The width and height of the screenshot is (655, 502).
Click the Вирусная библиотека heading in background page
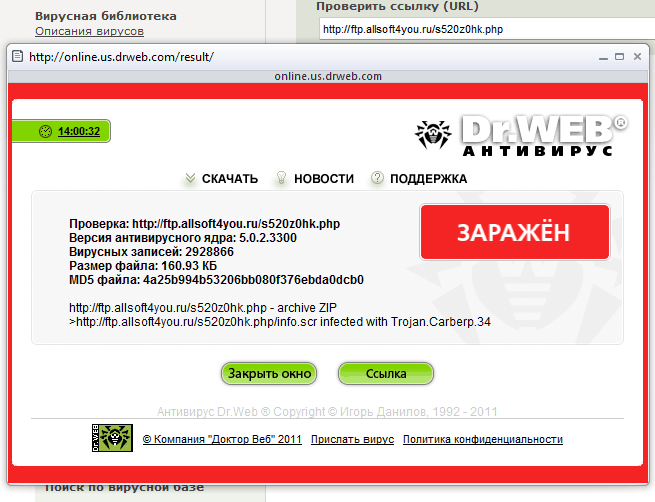coord(106,16)
